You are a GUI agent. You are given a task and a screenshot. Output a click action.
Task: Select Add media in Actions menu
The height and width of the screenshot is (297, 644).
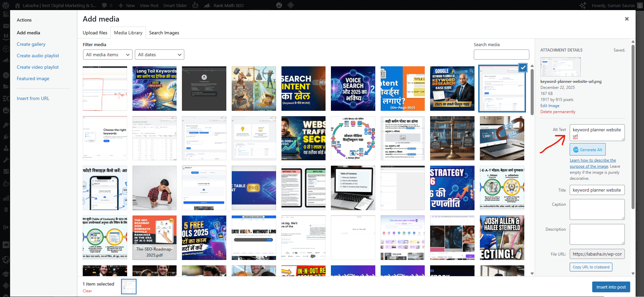(x=29, y=33)
